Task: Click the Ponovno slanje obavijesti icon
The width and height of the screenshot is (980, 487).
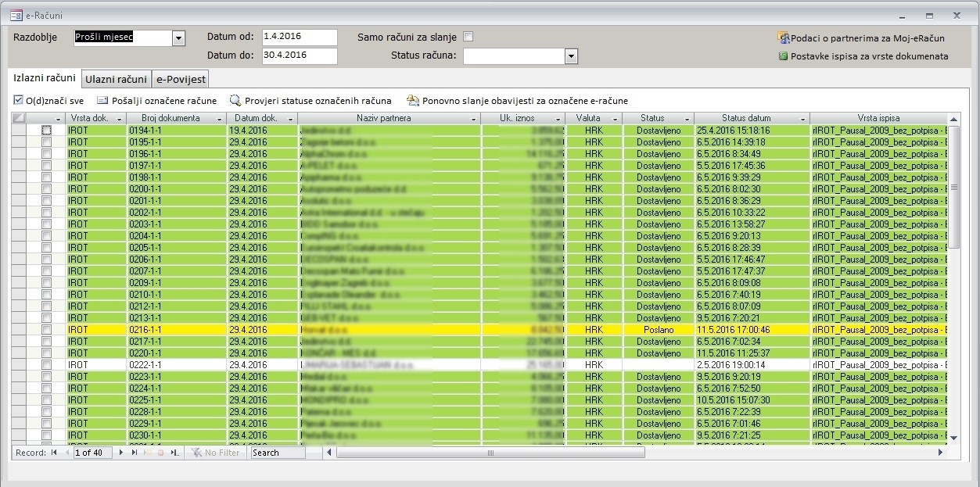Action: tap(412, 101)
